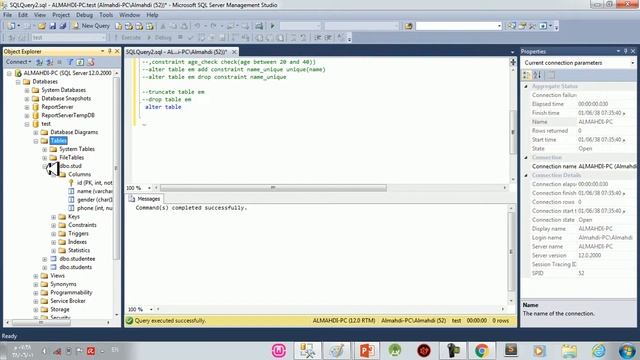The image size is (640, 360).
Task: Collapse the ALMAHDI-PC server node
Action: coord(9,73)
